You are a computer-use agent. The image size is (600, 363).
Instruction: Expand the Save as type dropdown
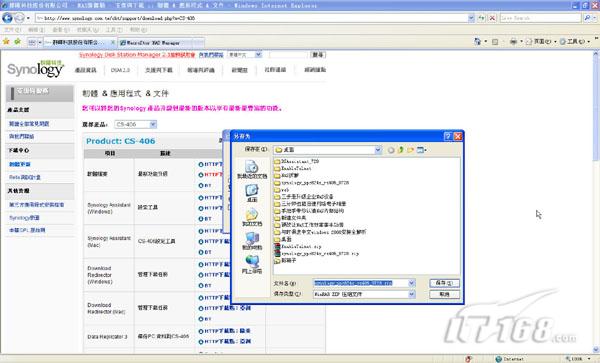tap(411, 294)
